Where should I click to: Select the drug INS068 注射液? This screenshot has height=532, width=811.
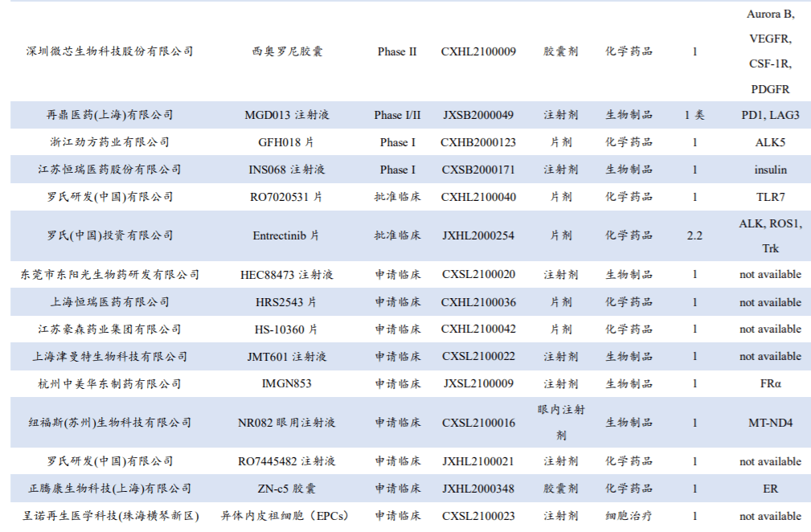(x=287, y=170)
